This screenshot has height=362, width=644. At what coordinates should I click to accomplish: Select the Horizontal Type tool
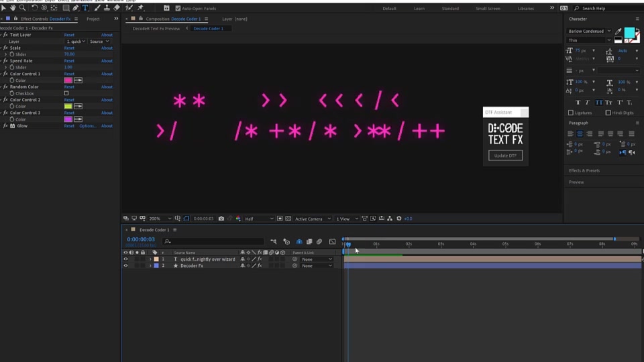tap(85, 8)
